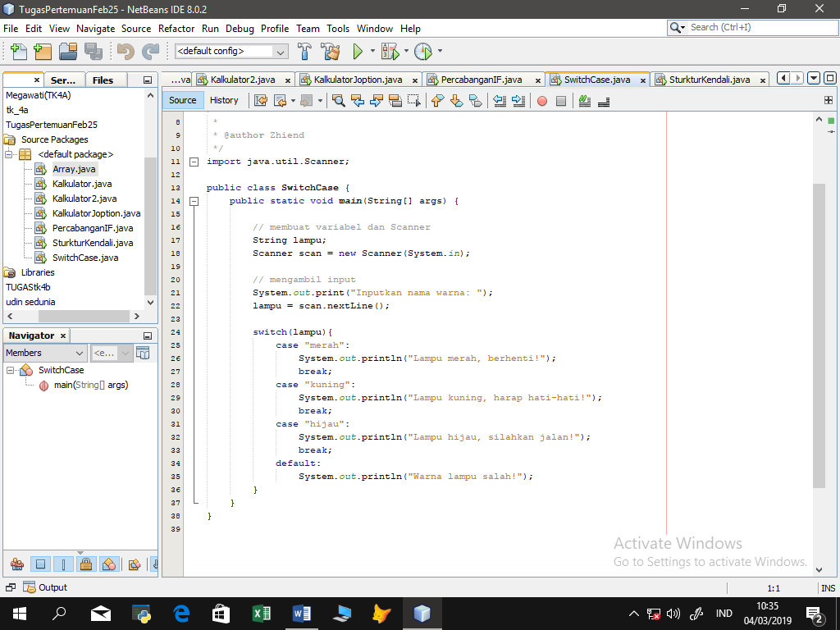The image size is (840, 630).
Task: Open the Members dropdown in Navigator
Action: click(44, 353)
